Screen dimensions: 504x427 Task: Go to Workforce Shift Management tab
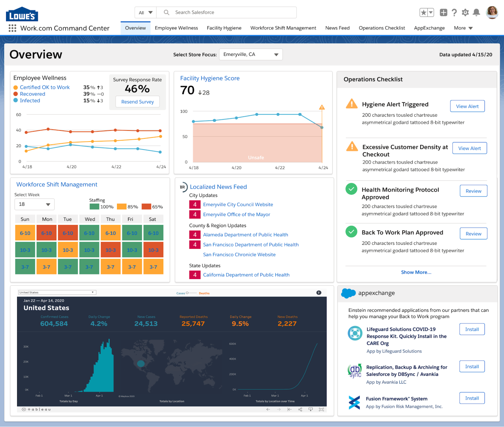(283, 28)
